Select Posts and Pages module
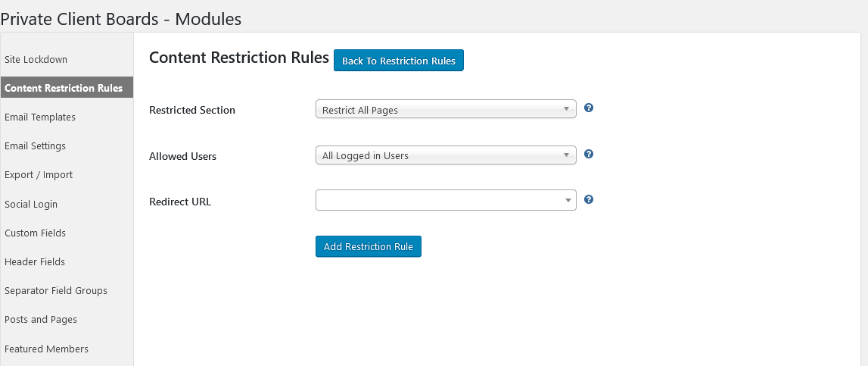868x366 pixels. click(x=41, y=319)
